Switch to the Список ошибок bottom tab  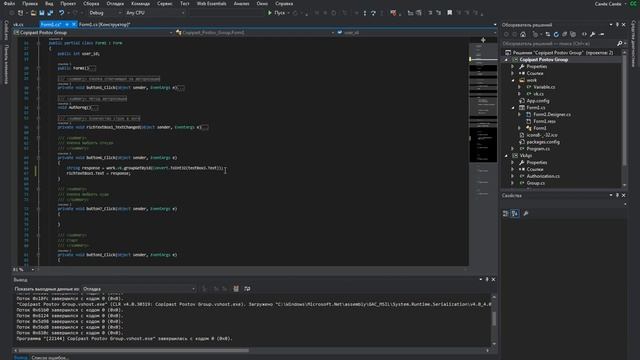[x=50, y=358]
